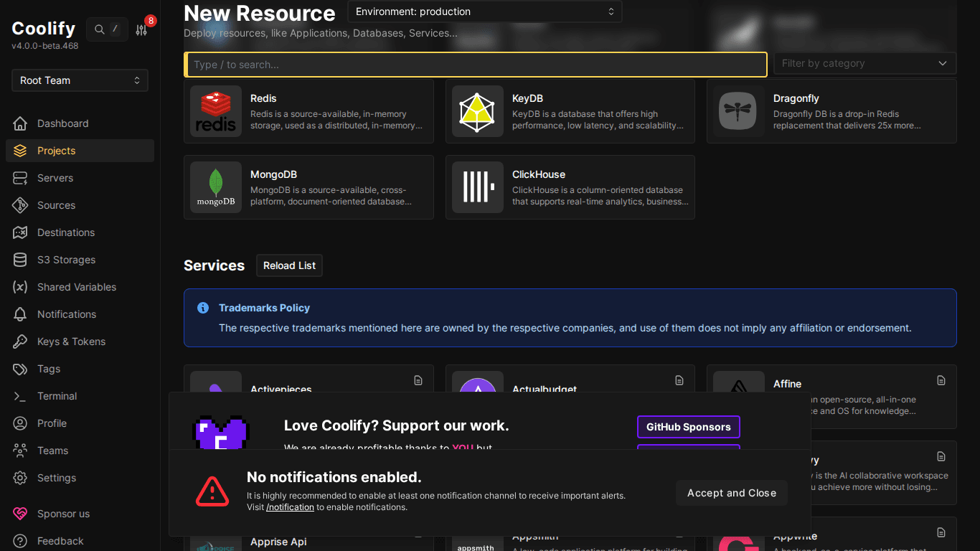
Task: Click the Reload List button
Action: click(289, 265)
